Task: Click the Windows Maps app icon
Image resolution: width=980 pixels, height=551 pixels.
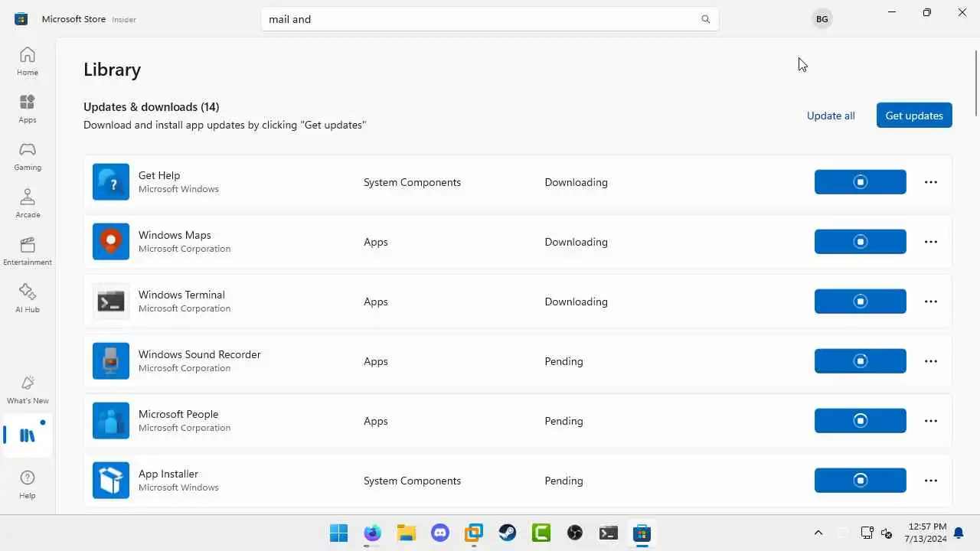Action: [x=111, y=242]
